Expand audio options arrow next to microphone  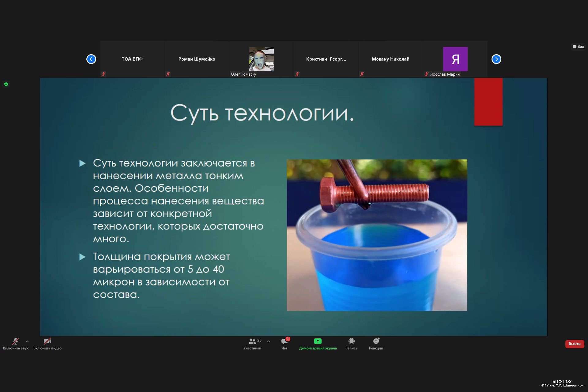pyautogui.click(x=27, y=341)
